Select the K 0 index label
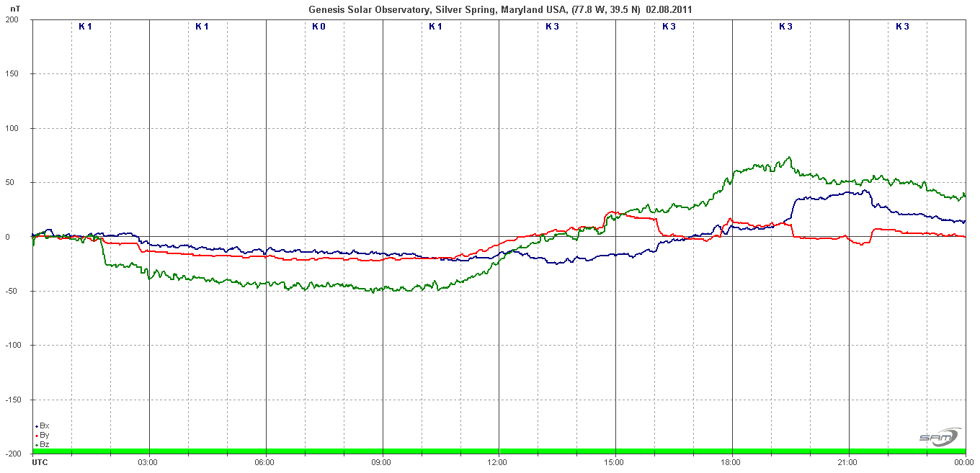The width and height of the screenshot is (980, 473). pos(318,27)
